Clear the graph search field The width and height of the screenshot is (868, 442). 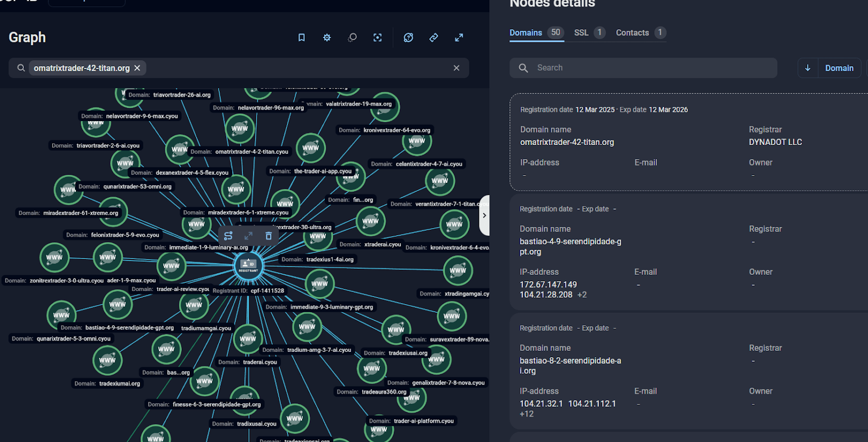[456, 68]
